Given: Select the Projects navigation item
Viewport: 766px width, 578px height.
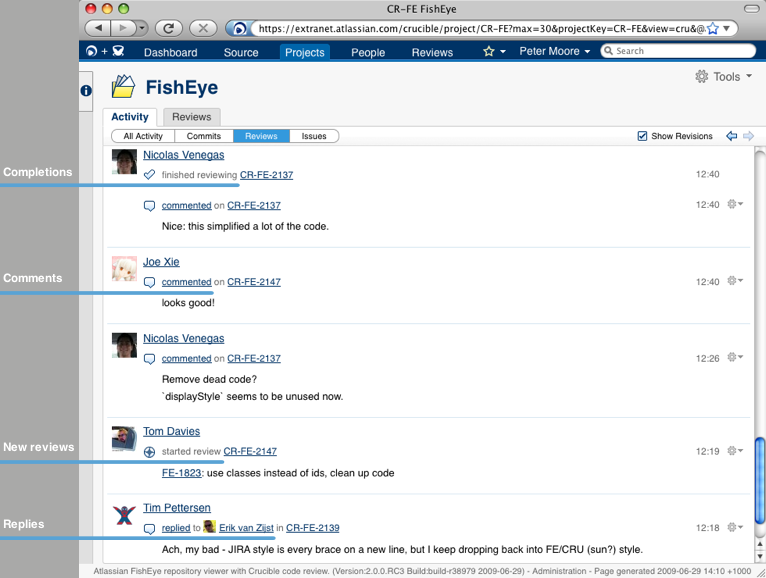Looking at the screenshot, I should [304, 52].
